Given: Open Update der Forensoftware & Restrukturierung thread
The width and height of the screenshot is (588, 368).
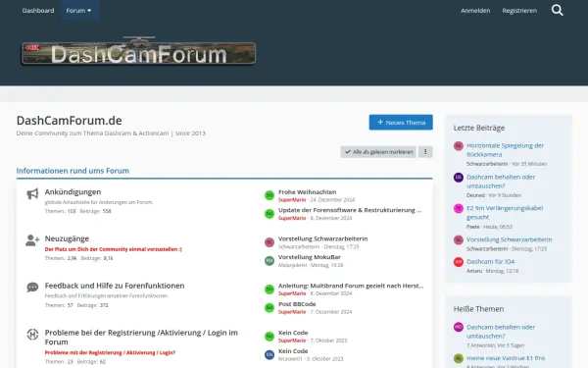Looking at the screenshot, I should click(350, 210).
